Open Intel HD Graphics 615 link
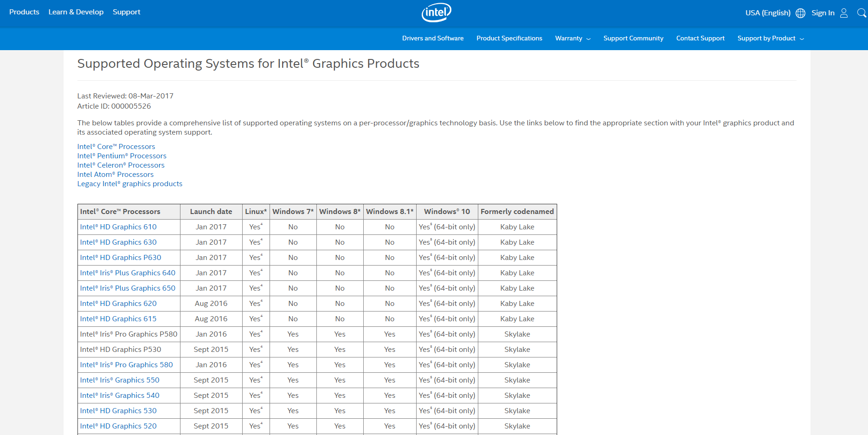Viewport: 868px width, 435px height. [x=118, y=319]
